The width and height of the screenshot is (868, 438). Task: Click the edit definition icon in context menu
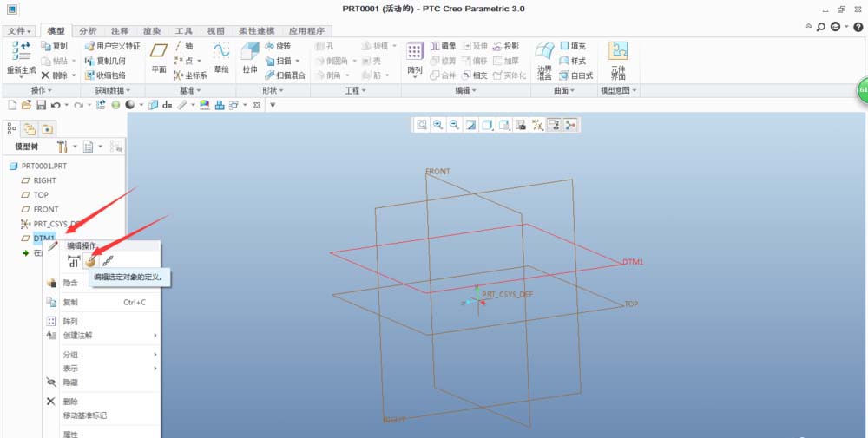(x=90, y=262)
